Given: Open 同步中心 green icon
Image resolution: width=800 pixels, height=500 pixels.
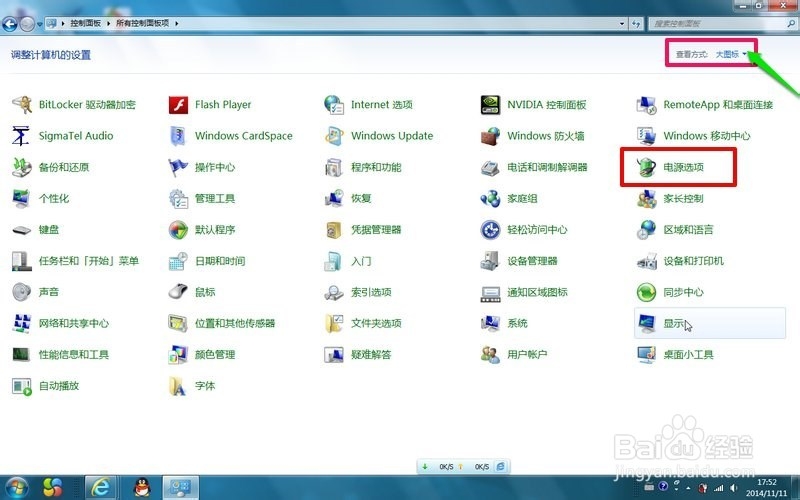Looking at the screenshot, I should coord(646,292).
